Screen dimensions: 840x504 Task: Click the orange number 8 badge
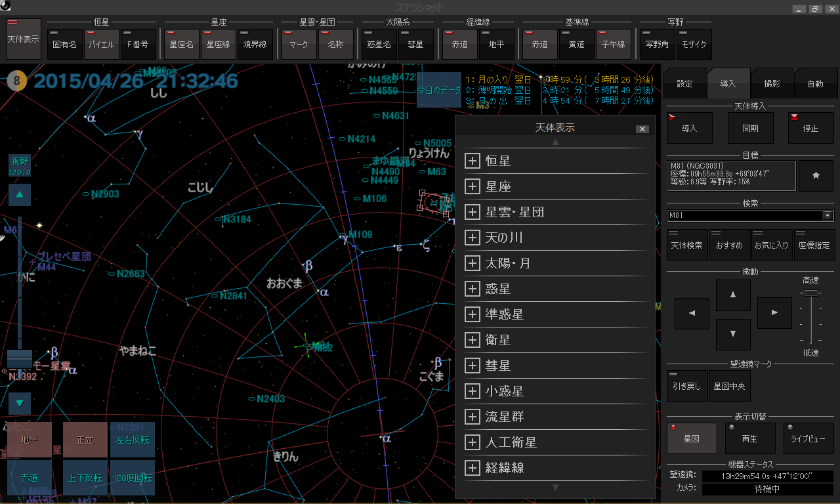click(18, 81)
